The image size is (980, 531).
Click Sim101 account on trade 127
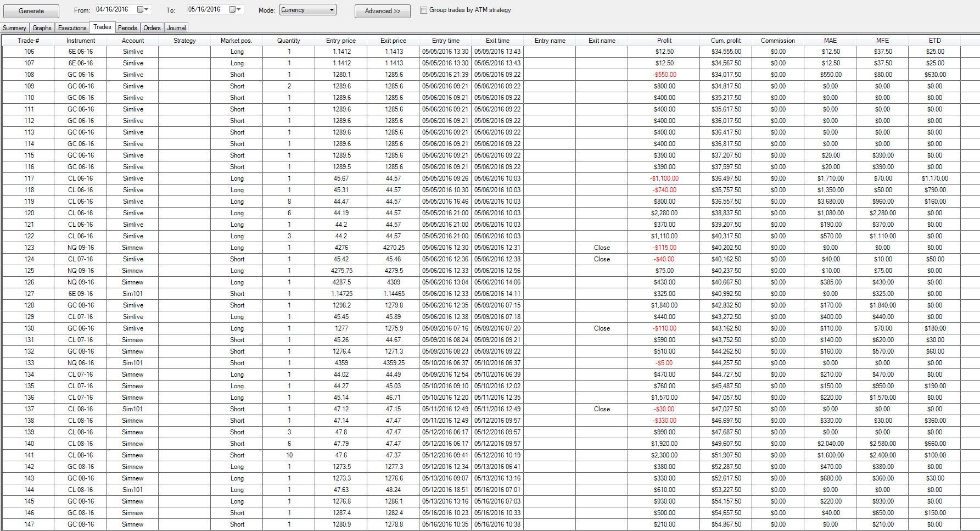pyautogui.click(x=133, y=294)
